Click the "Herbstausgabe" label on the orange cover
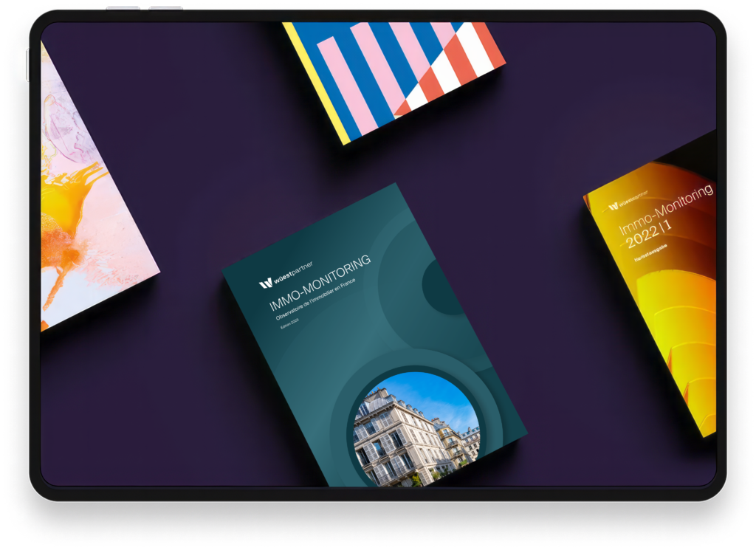The width and height of the screenshot is (756, 550). (x=650, y=252)
